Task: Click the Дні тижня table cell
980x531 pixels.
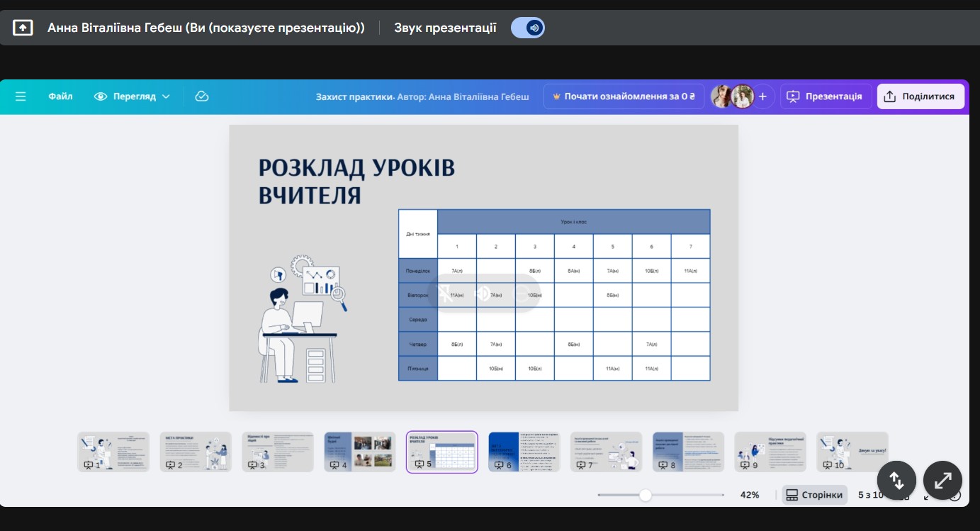Action: click(418, 234)
